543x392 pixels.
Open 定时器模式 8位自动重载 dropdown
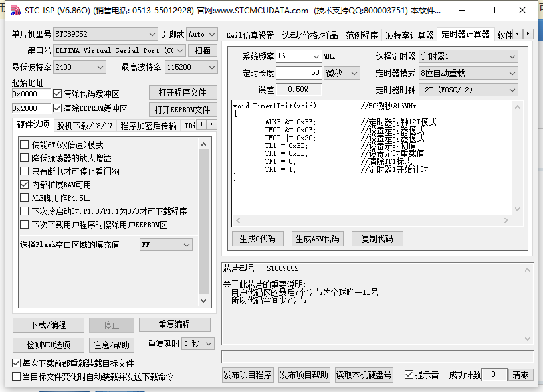(468, 73)
